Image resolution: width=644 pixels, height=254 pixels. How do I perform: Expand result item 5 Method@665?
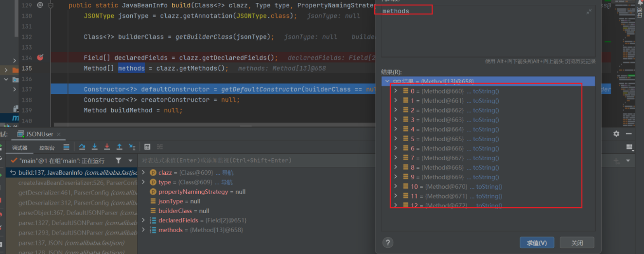[396, 139]
